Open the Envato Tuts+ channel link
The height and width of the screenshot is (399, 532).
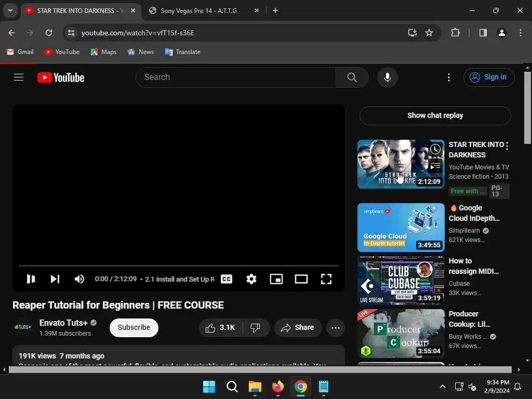(63, 323)
